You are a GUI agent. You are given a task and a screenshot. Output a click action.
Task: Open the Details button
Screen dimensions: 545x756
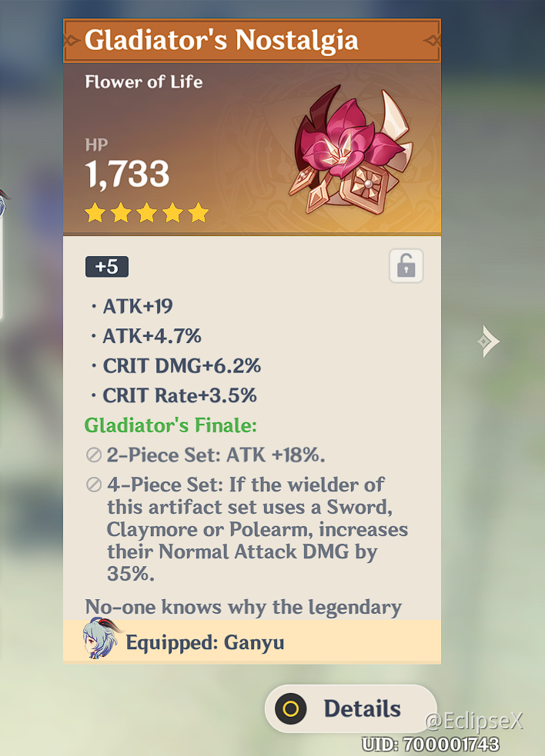pyautogui.click(x=351, y=709)
